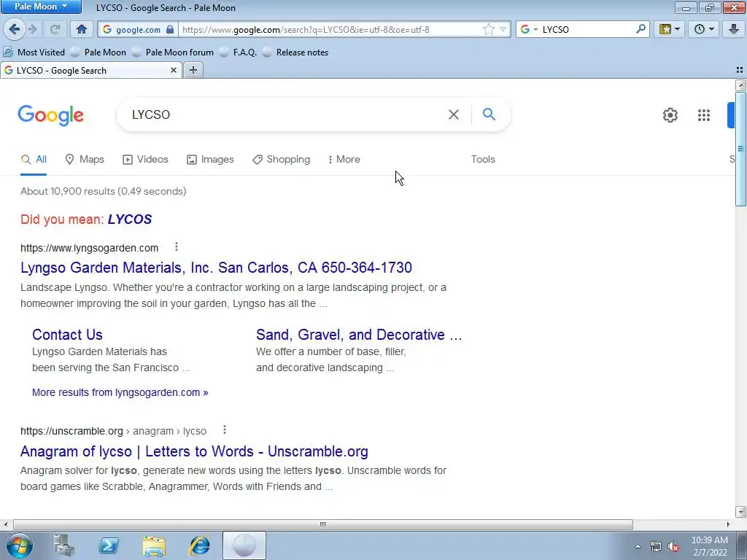Open the Most Visited bookmarks folder
Image resolution: width=747 pixels, height=560 pixels.
click(x=34, y=52)
